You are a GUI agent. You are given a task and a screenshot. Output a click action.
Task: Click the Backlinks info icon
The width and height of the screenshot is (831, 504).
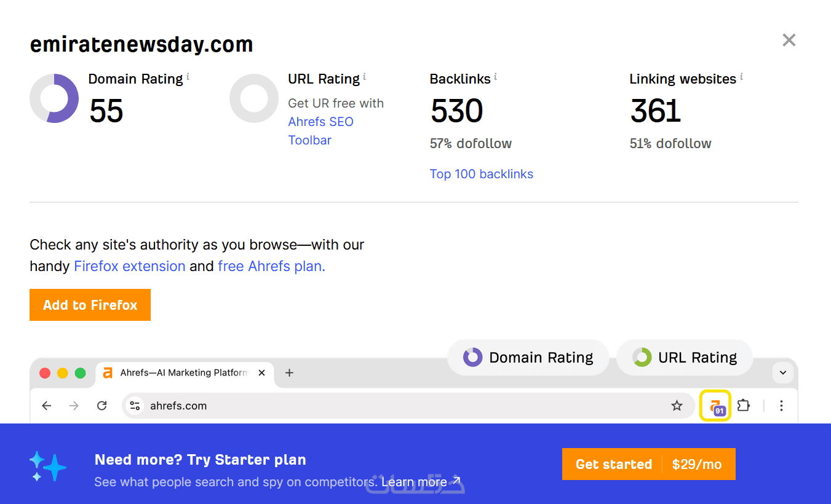click(496, 77)
